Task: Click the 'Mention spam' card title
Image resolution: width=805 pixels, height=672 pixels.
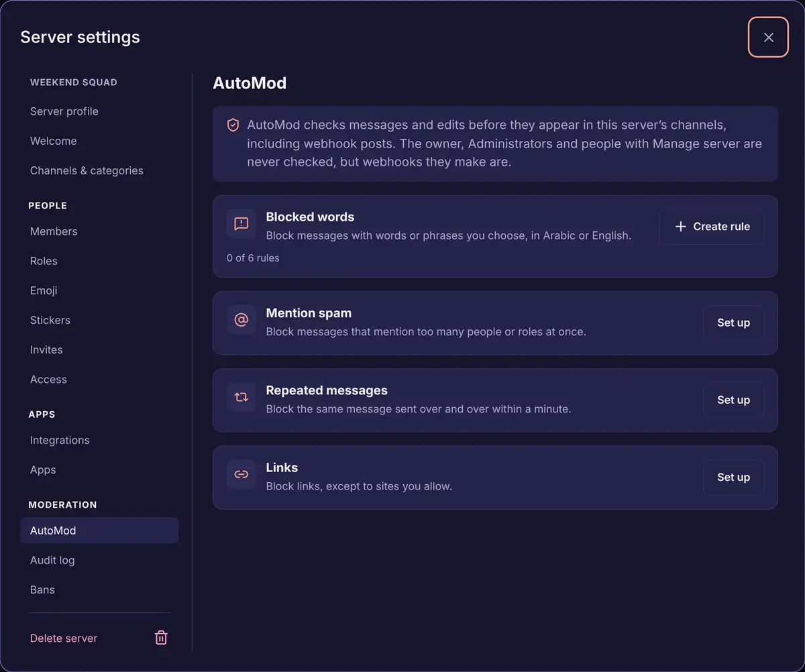Action: click(x=309, y=313)
